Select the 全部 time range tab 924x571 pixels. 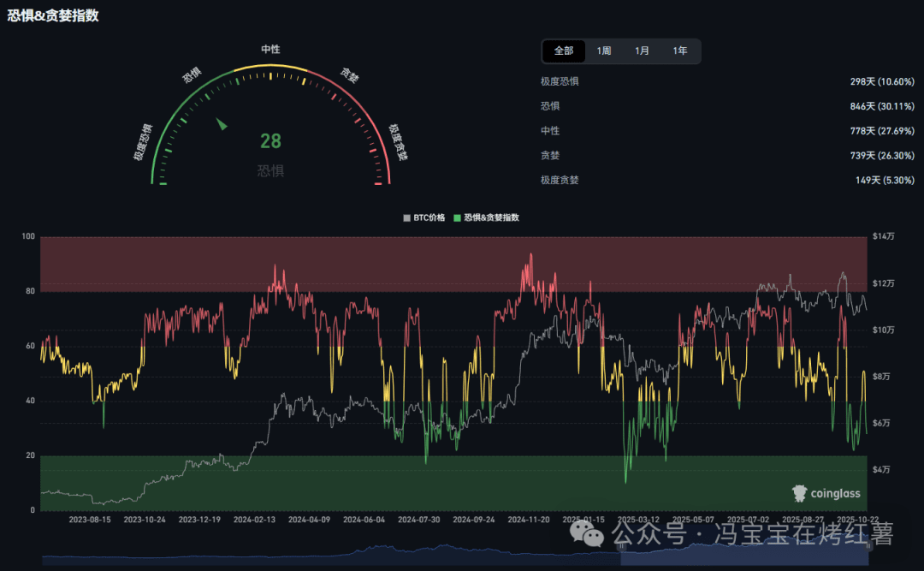[x=563, y=51]
